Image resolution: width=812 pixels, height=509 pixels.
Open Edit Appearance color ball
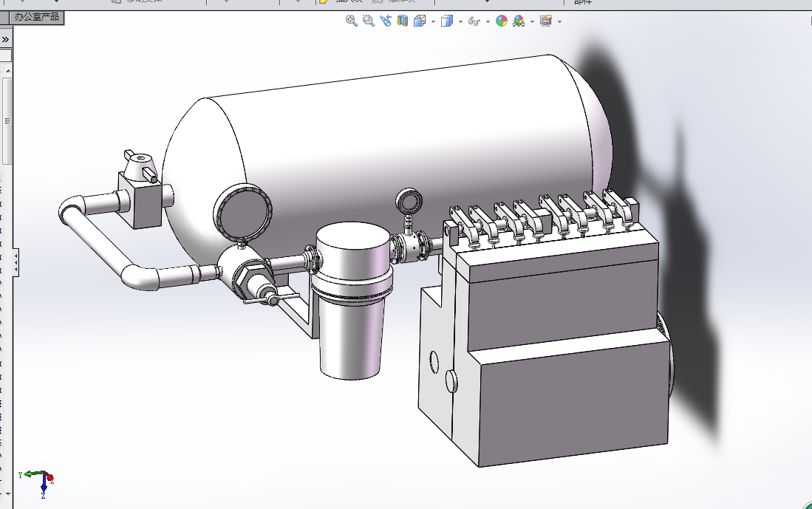point(502,21)
